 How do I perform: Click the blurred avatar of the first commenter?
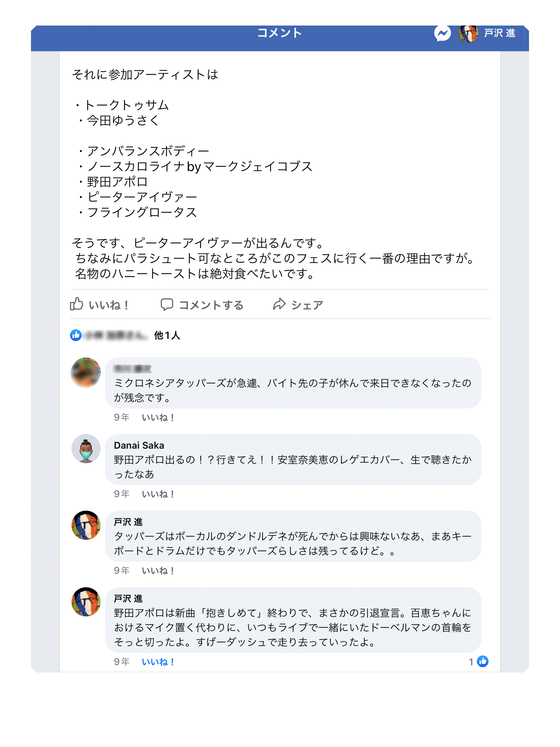coord(86,372)
